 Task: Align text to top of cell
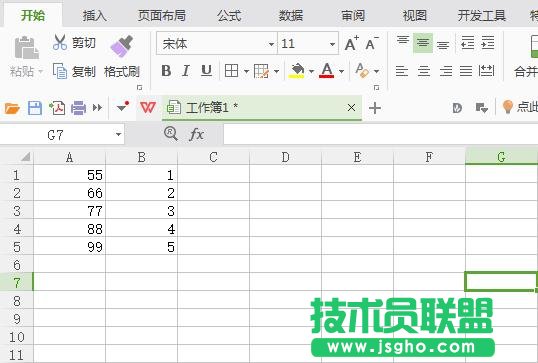[403, 41]
